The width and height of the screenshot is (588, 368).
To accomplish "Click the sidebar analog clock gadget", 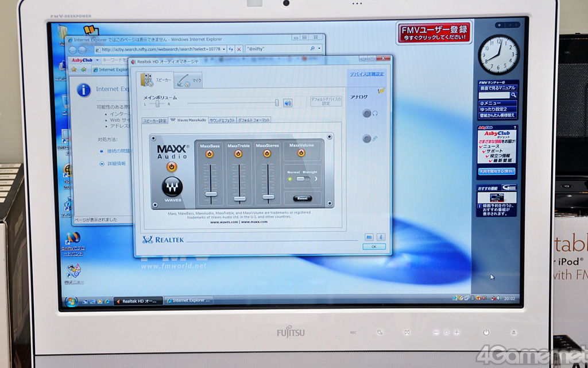I will pos(499,55).
